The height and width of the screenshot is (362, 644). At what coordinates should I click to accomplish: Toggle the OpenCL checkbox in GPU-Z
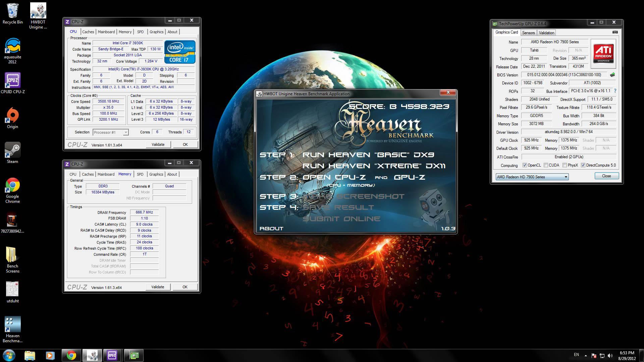click(x=525, y=165)
